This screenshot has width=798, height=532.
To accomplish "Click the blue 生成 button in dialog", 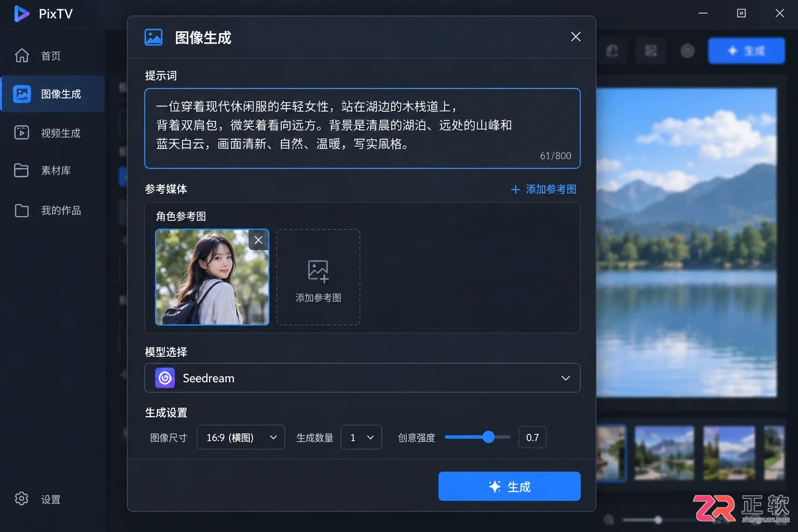I will [509, 487].
